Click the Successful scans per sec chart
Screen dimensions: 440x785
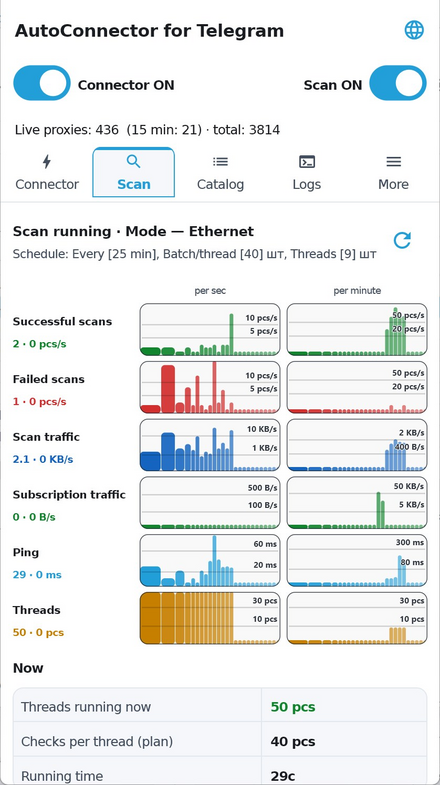(x=210, y=329)
